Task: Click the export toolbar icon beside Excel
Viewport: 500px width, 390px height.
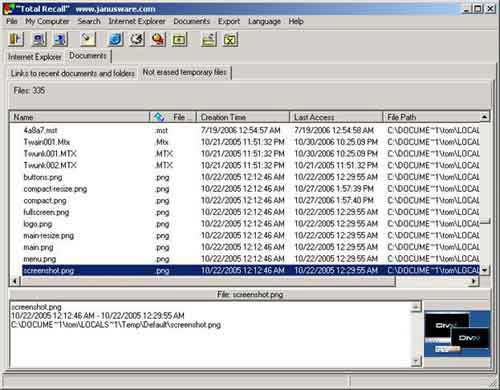Action: pyautogui.click(x=209, y=39)
